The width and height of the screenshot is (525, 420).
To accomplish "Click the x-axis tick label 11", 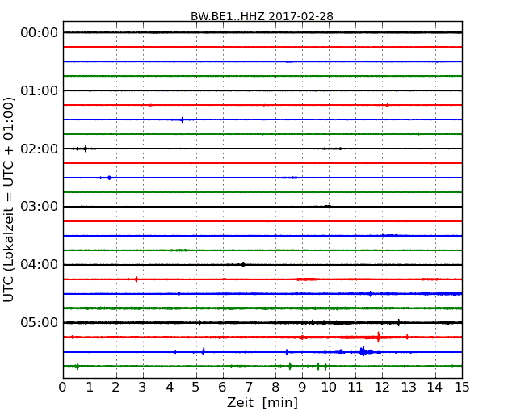I will [355, 387].
